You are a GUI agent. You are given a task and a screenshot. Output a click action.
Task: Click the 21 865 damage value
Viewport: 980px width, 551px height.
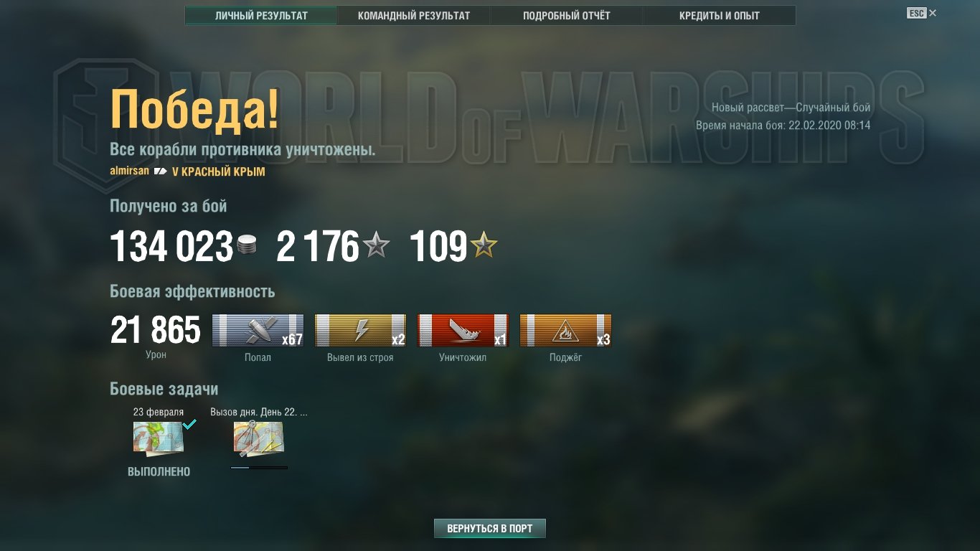156,331
